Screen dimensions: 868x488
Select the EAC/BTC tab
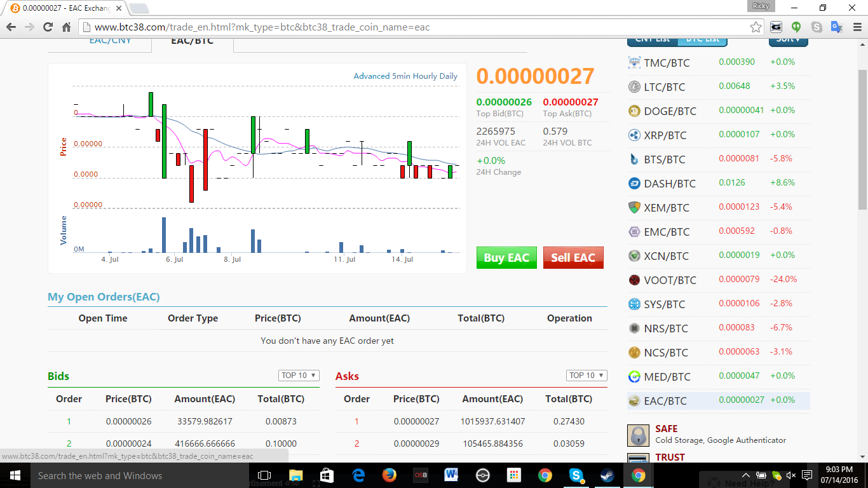[192, 42]
